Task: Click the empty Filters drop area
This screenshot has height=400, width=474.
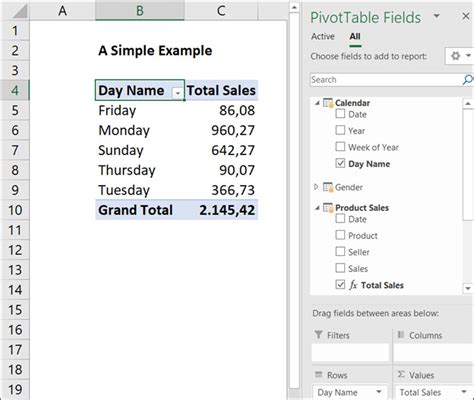Action: pyautogui.click(x=350, y=353)
